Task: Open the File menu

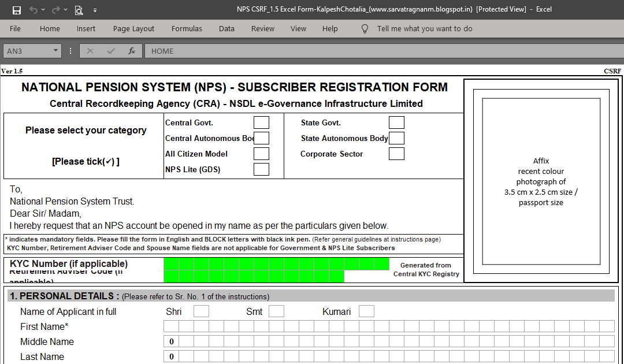Action: 15,28
